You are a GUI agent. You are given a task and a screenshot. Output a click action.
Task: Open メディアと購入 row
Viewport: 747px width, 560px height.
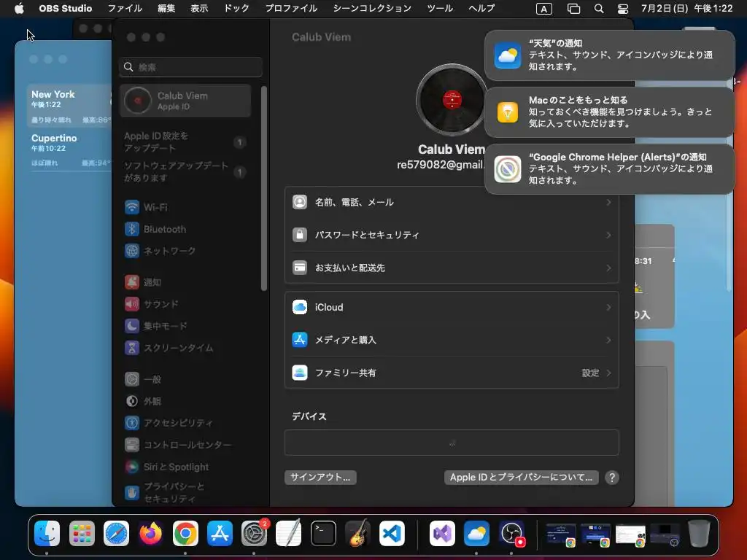pos(452,340)
